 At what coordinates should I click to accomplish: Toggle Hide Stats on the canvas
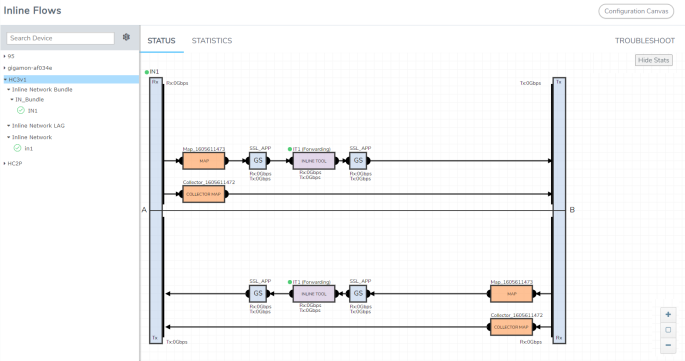[654, 60]
